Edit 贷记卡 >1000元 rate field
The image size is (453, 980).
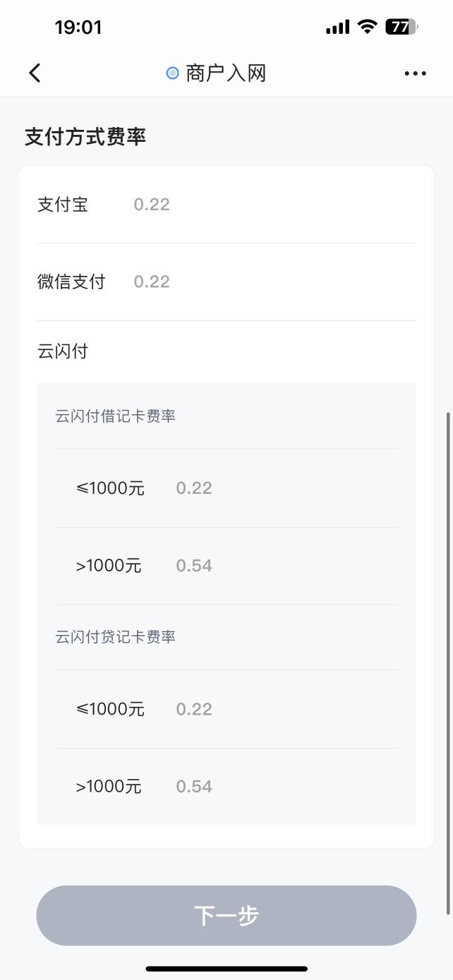[x=286, y=787]
